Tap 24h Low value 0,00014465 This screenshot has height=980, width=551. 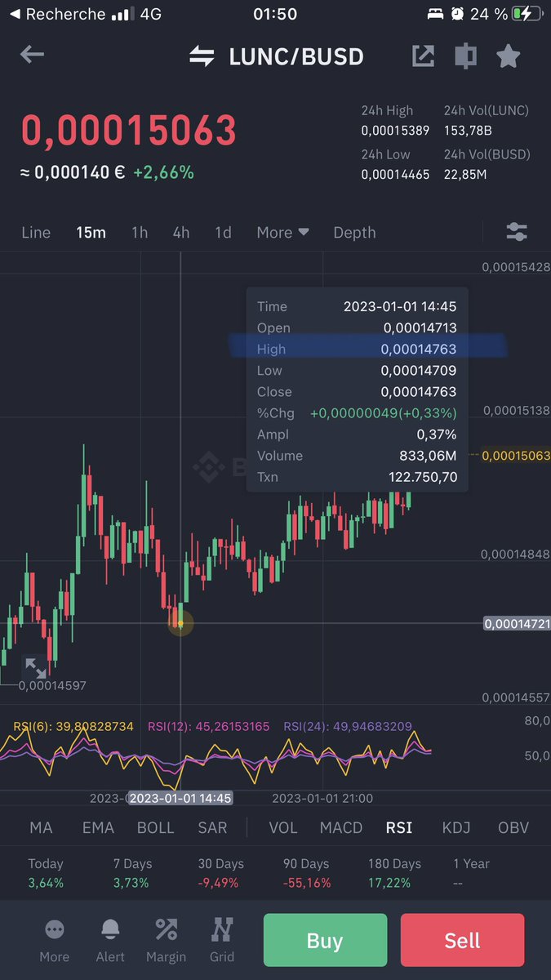(395, 175)
